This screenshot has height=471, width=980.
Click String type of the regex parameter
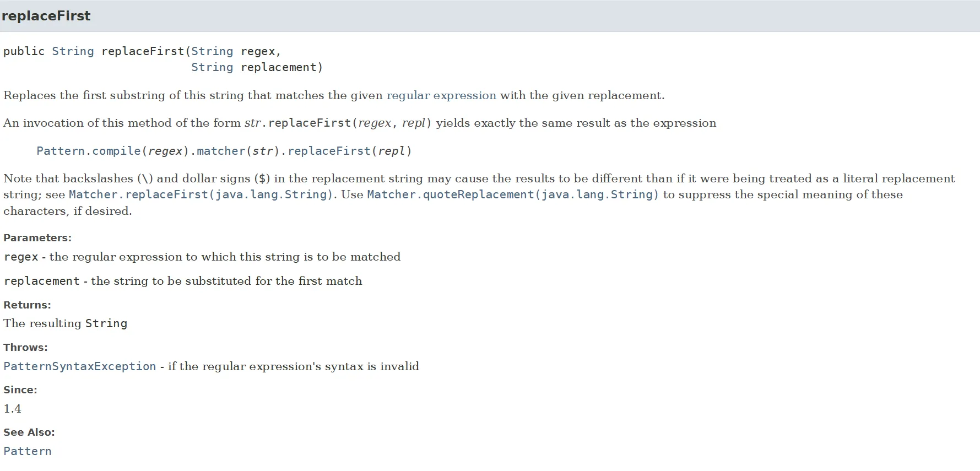point(212,51)
